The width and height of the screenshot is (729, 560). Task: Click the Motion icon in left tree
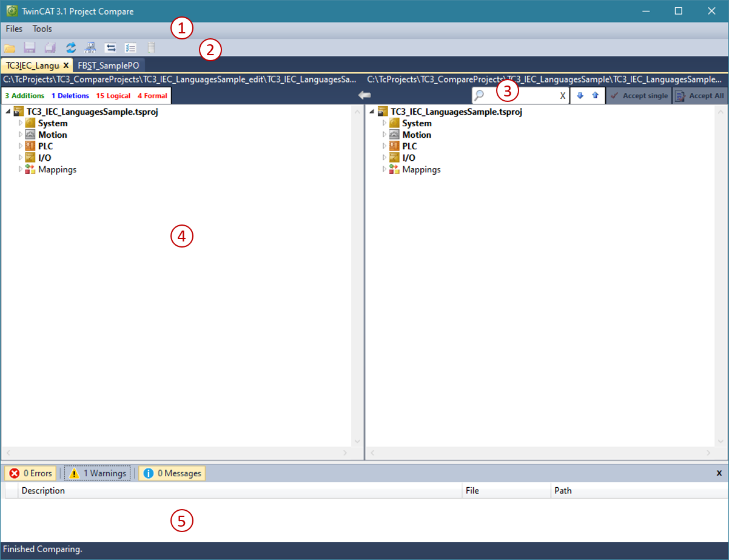(x=30, y=135)
